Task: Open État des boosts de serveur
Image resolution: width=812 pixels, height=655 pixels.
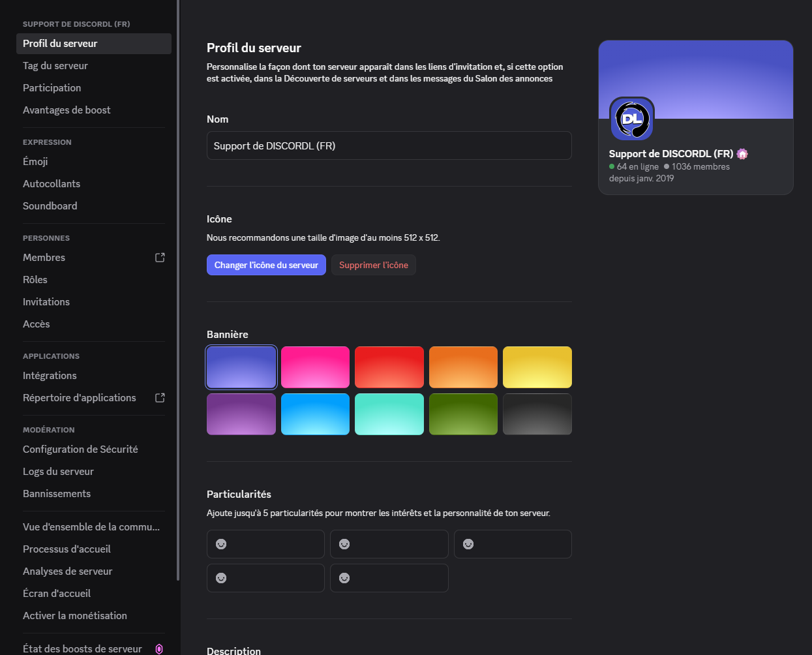Action: point(94,648)
